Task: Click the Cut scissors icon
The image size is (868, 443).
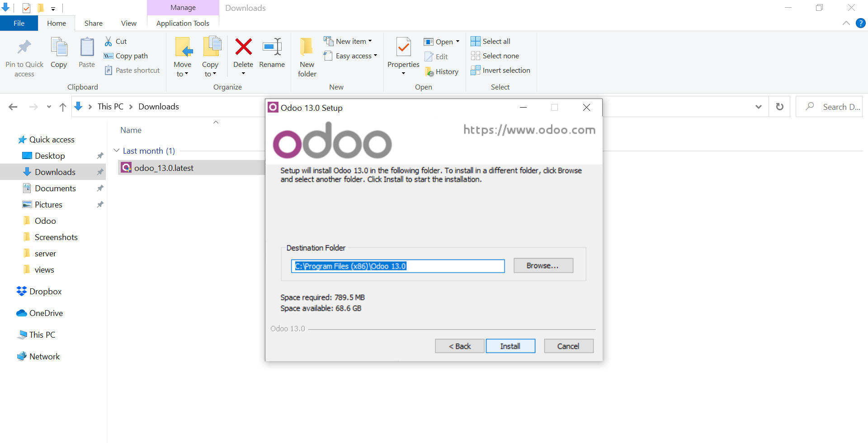Action: click(108, 41)
